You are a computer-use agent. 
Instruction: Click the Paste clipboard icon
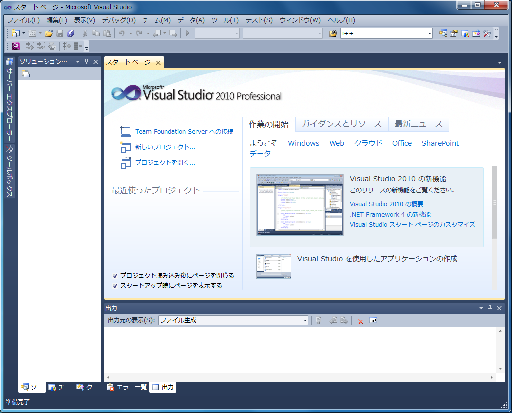click(x=107, y=33)
